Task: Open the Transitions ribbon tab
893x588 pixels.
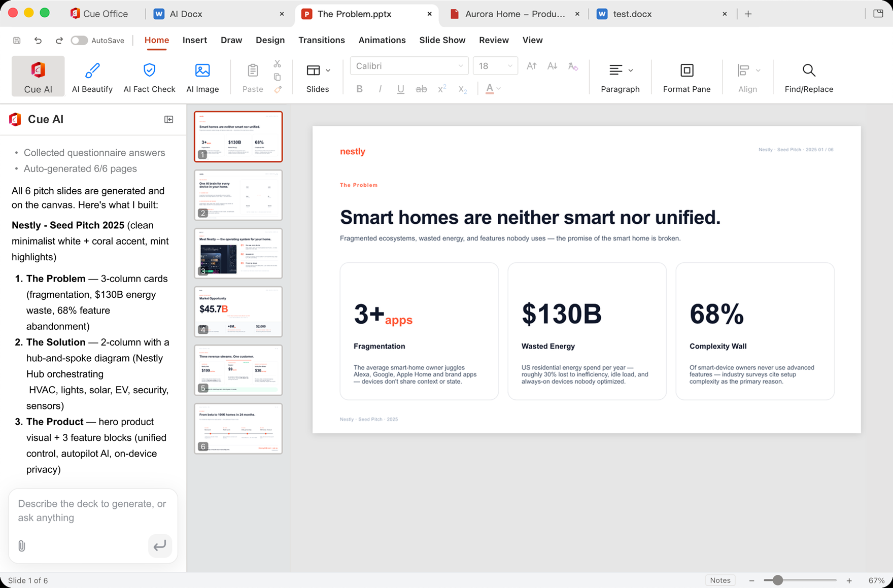Action: [322, 40]
